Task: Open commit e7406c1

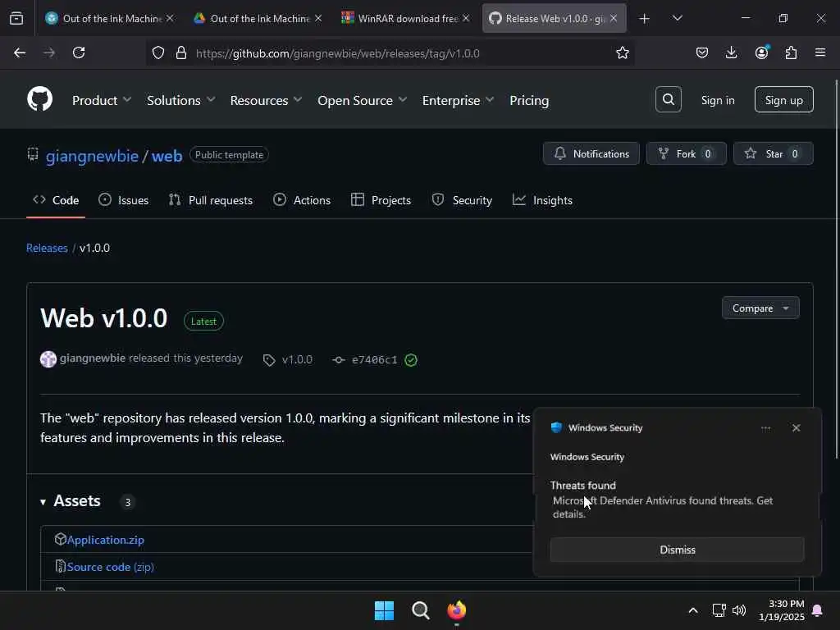Action: tap(374, 360)
